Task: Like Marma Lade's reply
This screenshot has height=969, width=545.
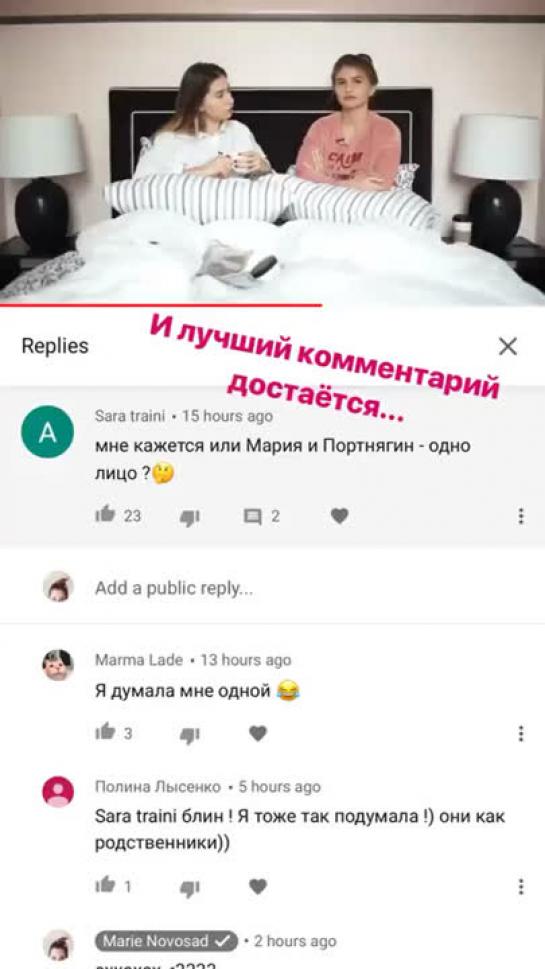Action: [106, 732]
